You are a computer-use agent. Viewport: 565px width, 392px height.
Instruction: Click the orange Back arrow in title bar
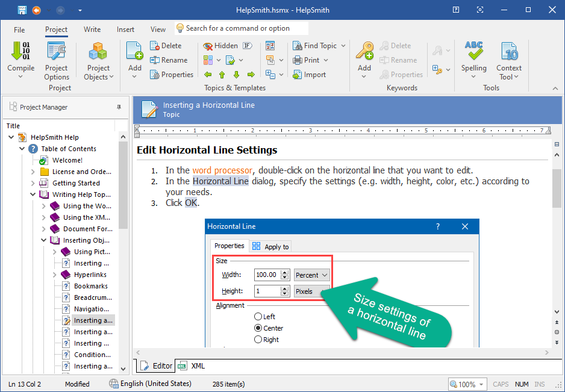(x=36, y=10)
